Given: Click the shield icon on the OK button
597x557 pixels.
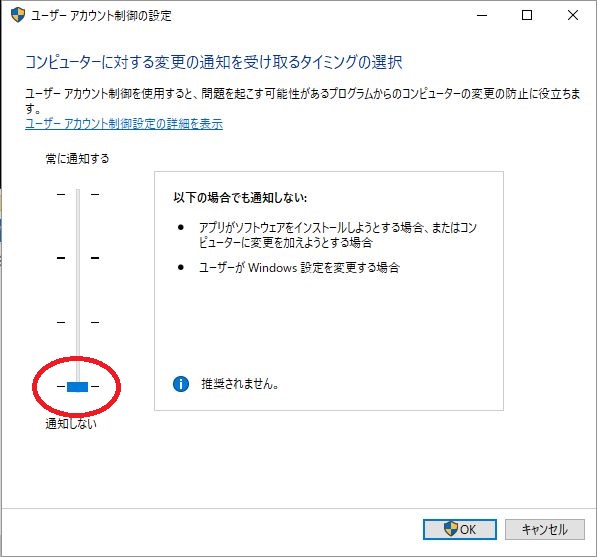Looking at the screenshot, I should coord(450,529).
